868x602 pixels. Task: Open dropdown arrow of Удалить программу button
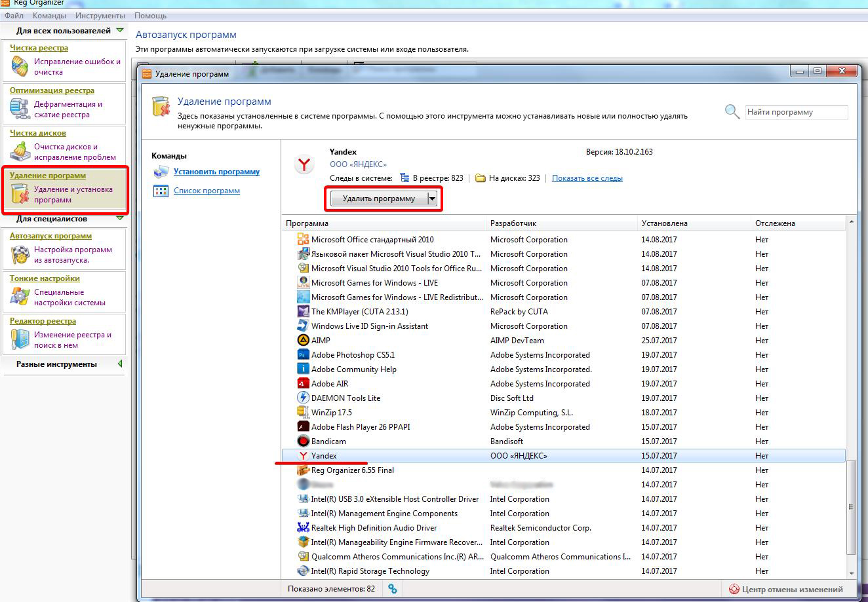[432, 198]
